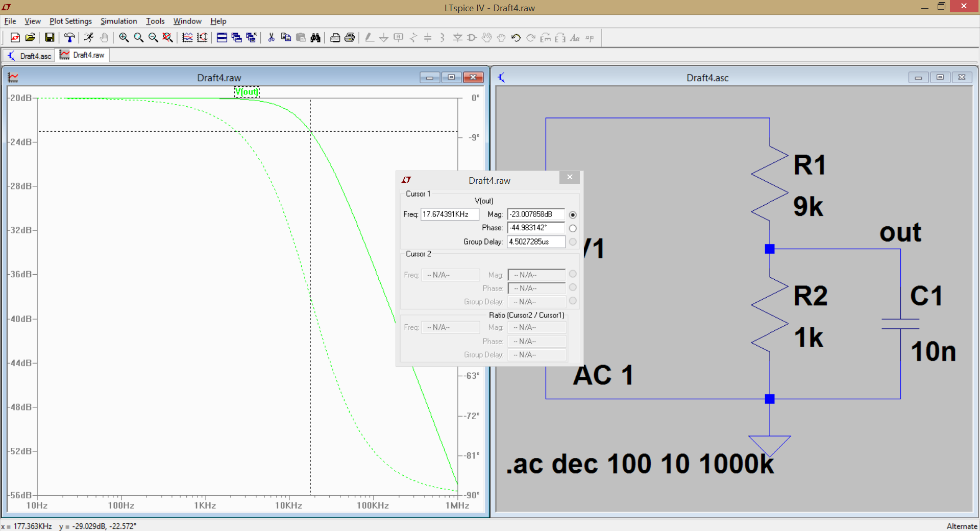Screen dimensions: 980x531
Task: Save using the floppy disk icon
Action: coord(50,37)
